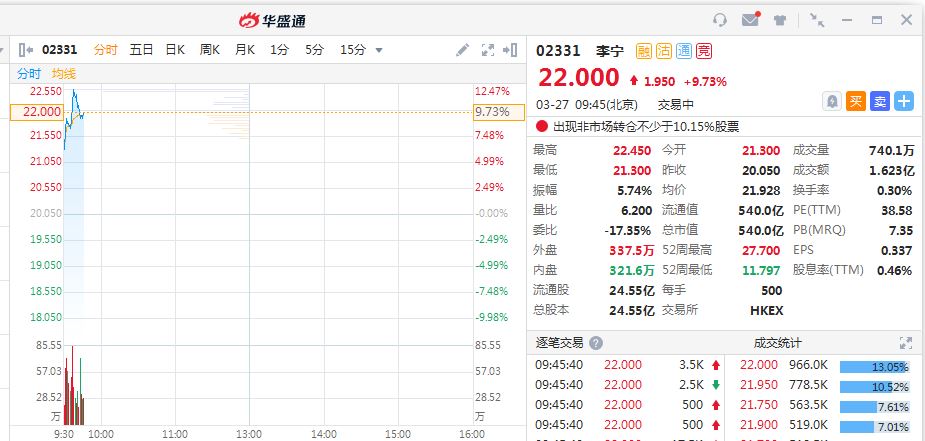The height and width of the screenshot is (441, 925).
Task: Set price alert bell icon
Action: (x=831, y=101)
